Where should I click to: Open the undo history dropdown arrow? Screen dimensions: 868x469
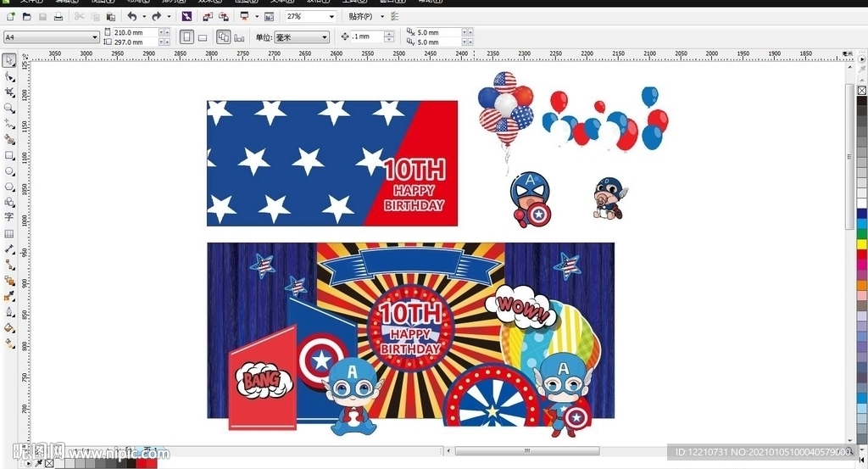click(144, 17)
